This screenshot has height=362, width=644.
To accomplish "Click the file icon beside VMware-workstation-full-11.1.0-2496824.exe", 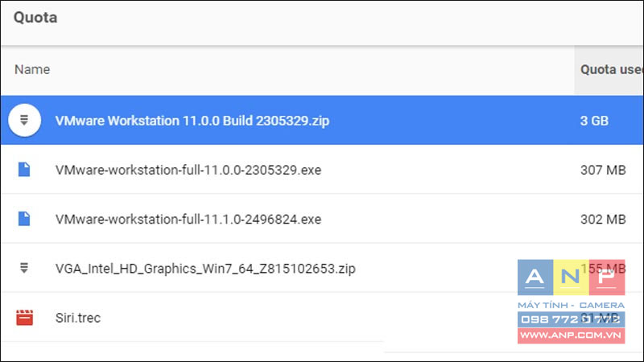I will (24, 218).
